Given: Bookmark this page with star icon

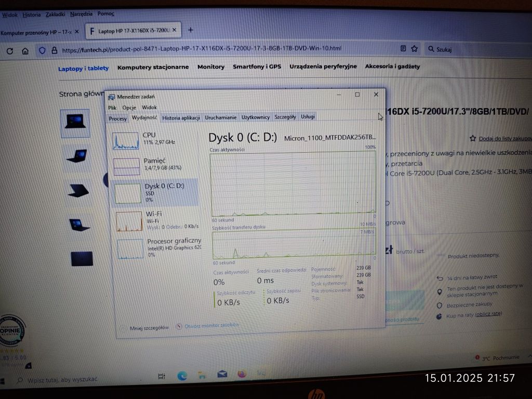Looking at the screenshot, I should (x=414, y=49).
